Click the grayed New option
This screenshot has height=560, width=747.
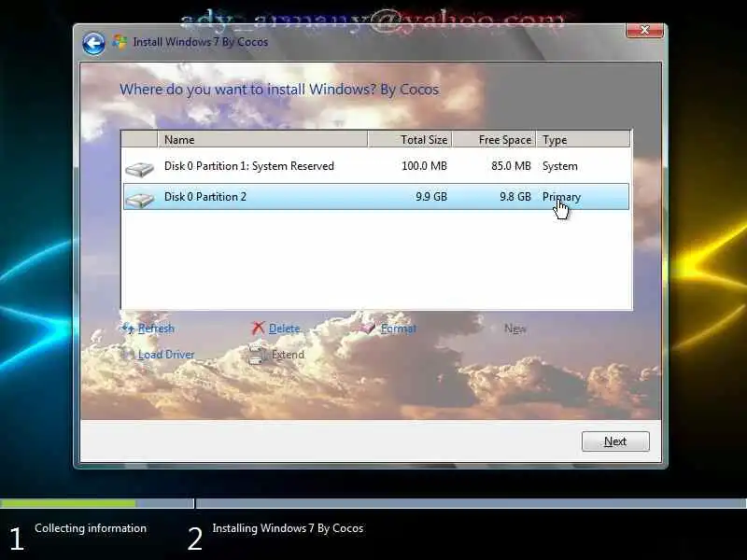pos(515,329)
